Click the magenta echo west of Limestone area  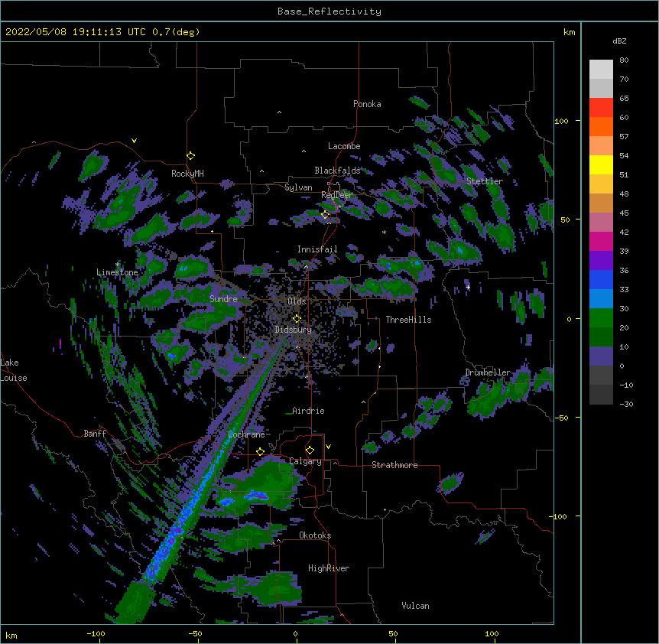[60, 343]
